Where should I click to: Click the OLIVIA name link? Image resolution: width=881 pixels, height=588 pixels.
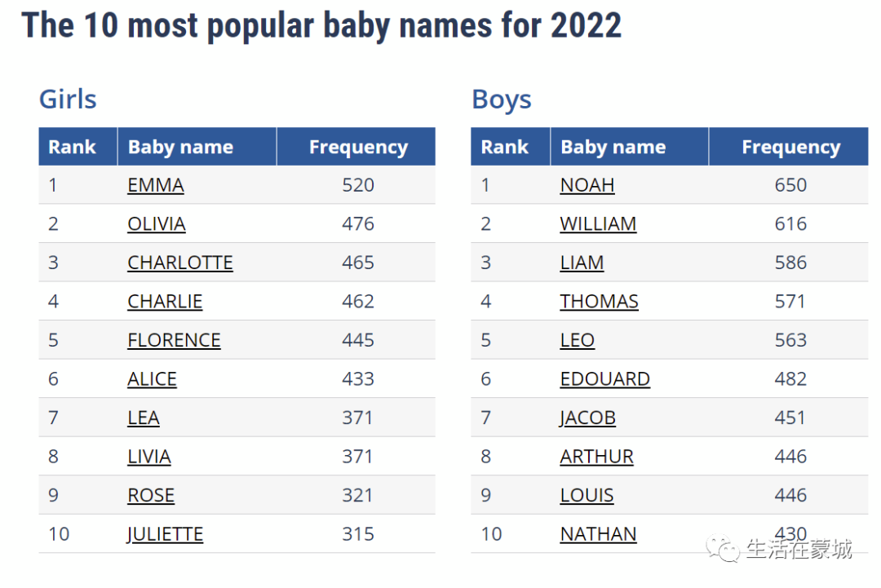[156, 224]
